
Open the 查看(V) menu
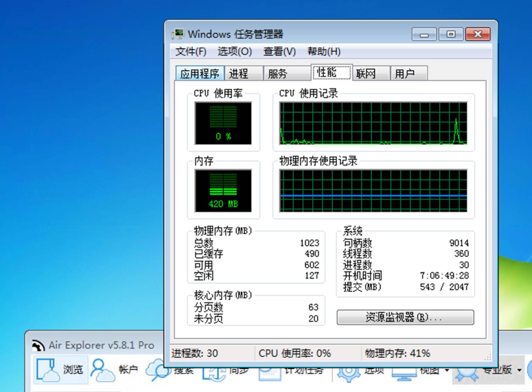[279, 52]
